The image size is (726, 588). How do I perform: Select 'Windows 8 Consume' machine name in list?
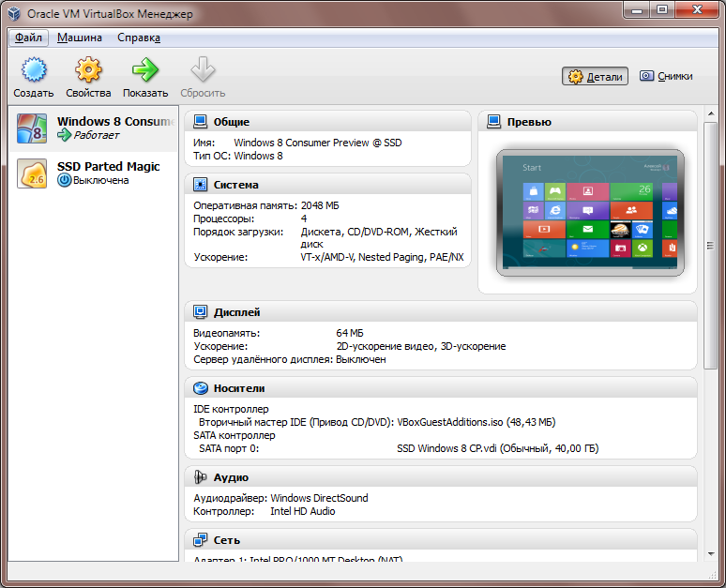[115, 121]
